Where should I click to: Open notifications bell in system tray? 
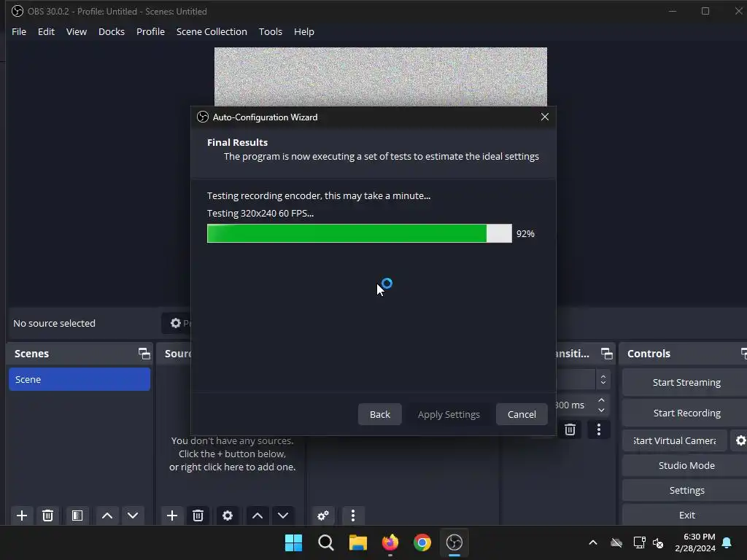pyautogui.click(x=727, y=542)
